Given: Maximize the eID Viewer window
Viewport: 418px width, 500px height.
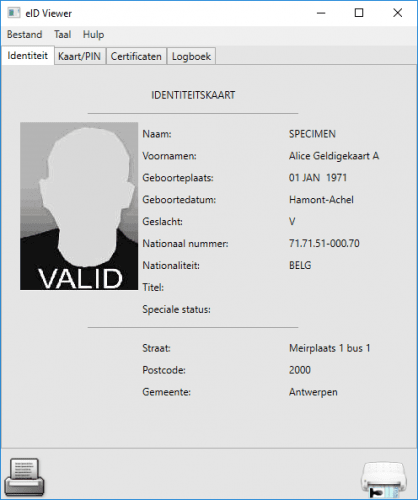Looking at the screenshot, I should click(359, 13).
